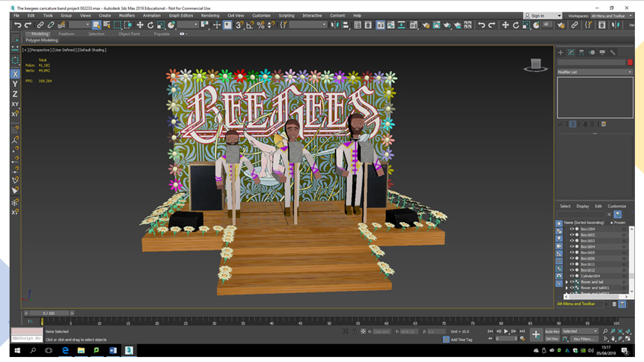Click the Angle Snap toggle icon
644x362 pixels.
pos(250,25)
